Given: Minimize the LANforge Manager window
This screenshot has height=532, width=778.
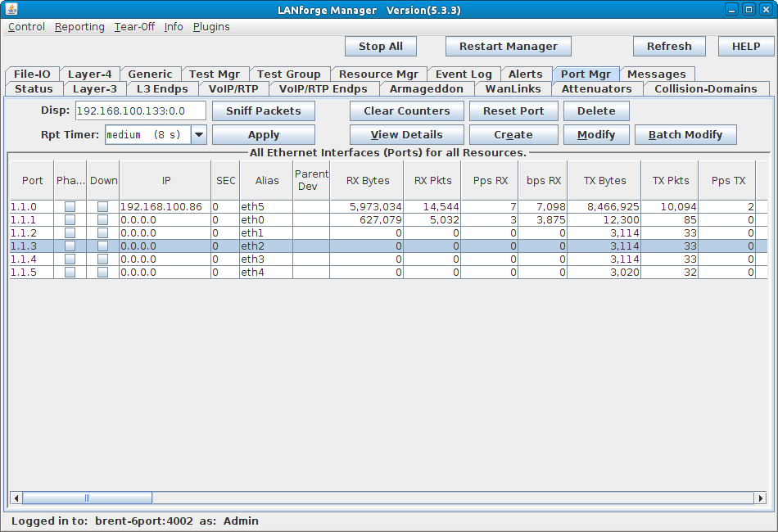Looking at the screenshot, I should [x=732, y=10].
